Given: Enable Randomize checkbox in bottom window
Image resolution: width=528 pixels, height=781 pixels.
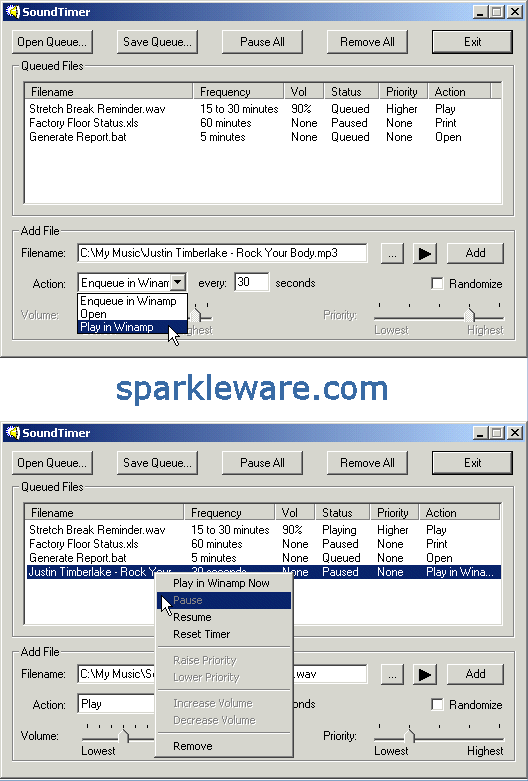Looking at the screenshot, I should pyautogui.click(x=437, y=704).
